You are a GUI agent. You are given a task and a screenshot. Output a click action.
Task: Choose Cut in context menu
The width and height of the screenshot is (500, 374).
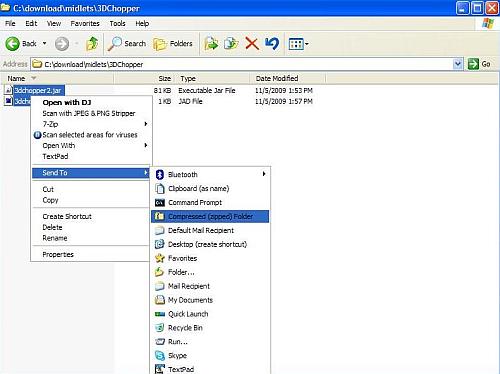coord(91,189)
